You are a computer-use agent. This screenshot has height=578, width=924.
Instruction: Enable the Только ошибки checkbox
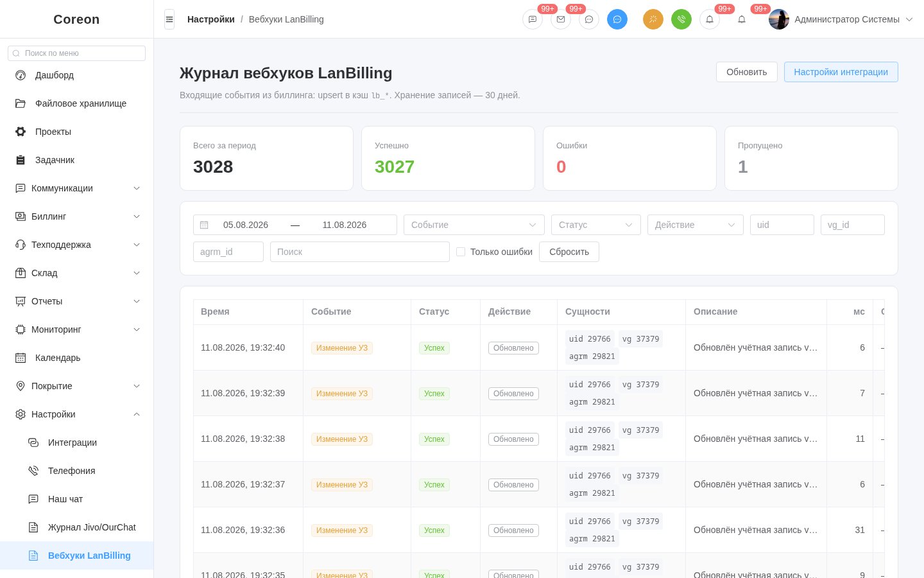click(461, 252)
